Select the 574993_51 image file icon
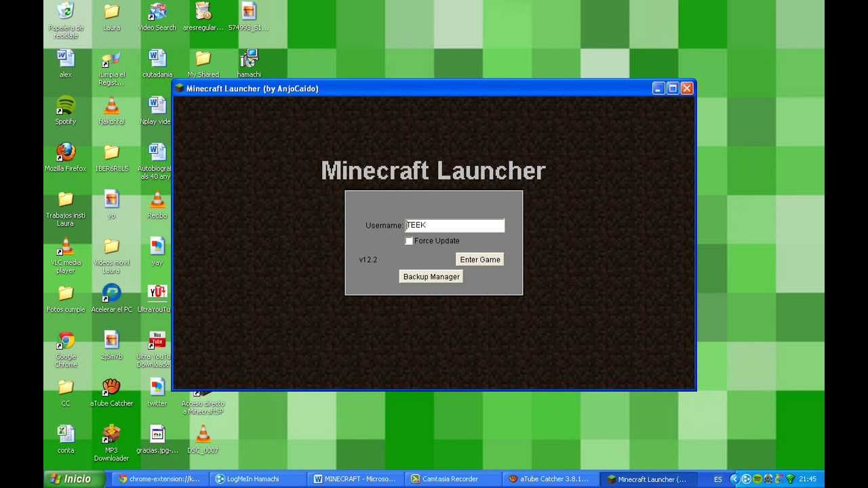 [x=248, y=18]
